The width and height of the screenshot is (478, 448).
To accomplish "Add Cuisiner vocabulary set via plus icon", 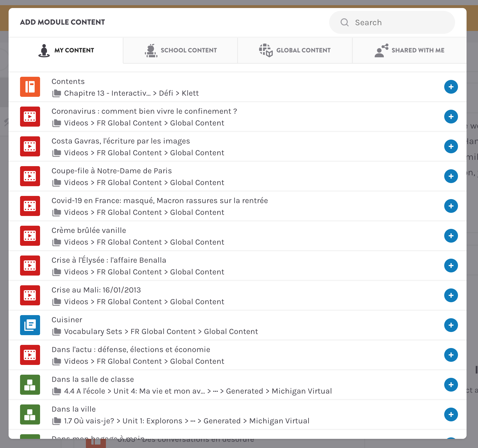I will (451, 325).
